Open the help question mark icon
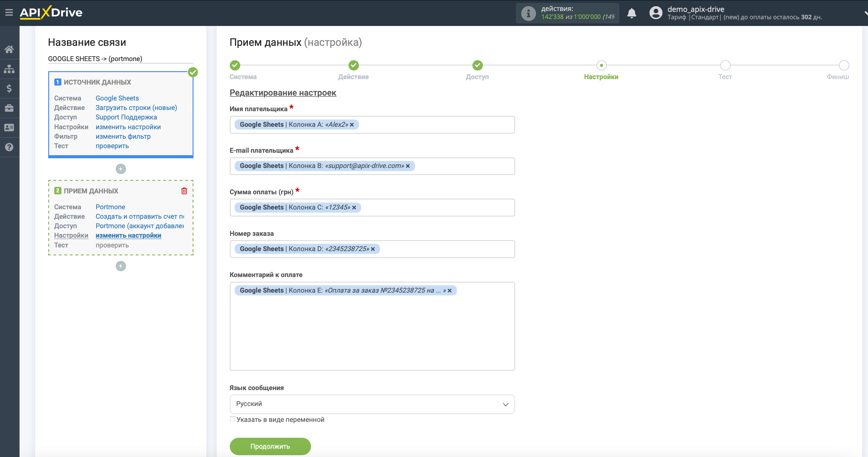 click(9, 147)
